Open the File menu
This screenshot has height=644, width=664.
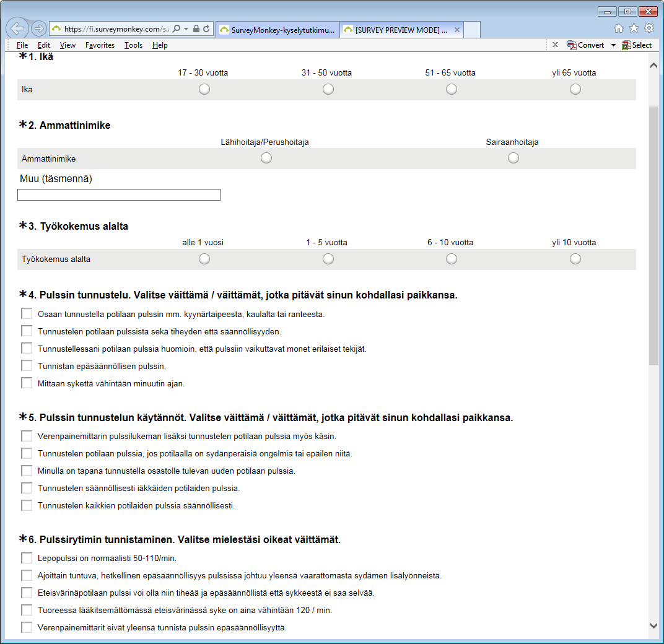click(x=22, y=45)
